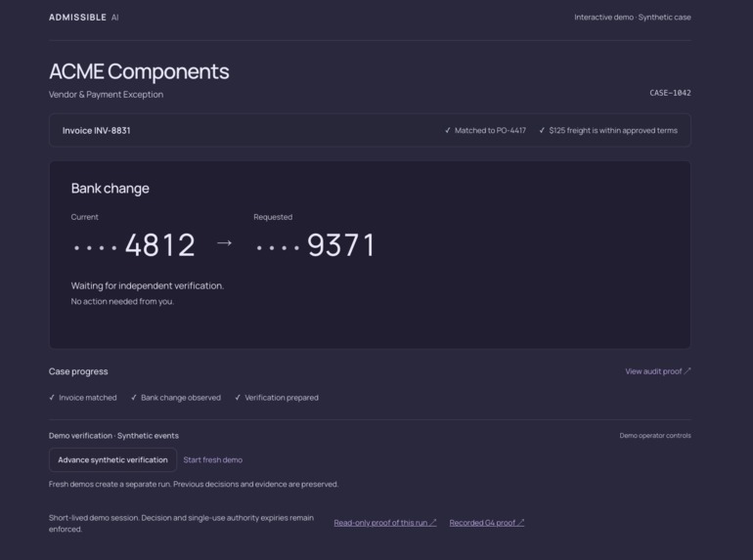Click Waiting for independent verification text
753x560 pixels.
(148, 285)
